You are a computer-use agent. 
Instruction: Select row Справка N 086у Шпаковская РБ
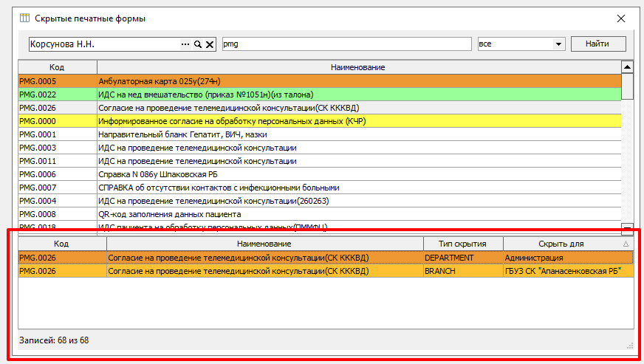point(320,174)
